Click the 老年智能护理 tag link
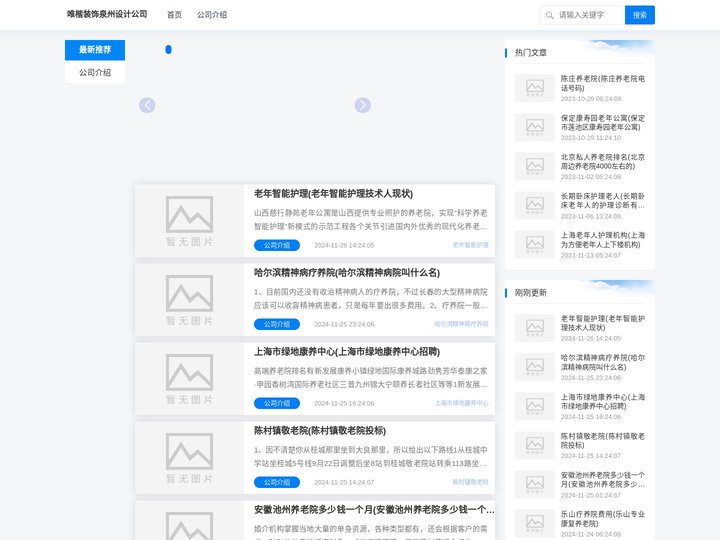 tap(470, 245)
